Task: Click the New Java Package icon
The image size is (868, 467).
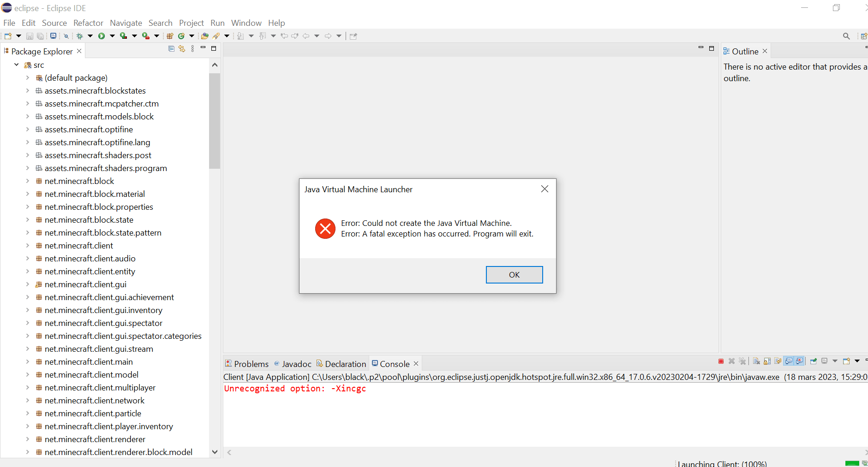Action: tap(170, 36)
